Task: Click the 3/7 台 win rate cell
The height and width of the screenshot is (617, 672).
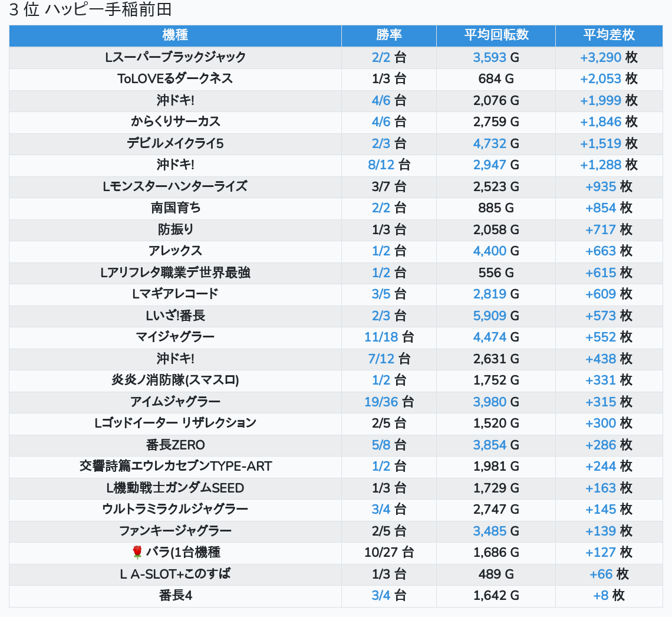Action: tap(388, 186)
